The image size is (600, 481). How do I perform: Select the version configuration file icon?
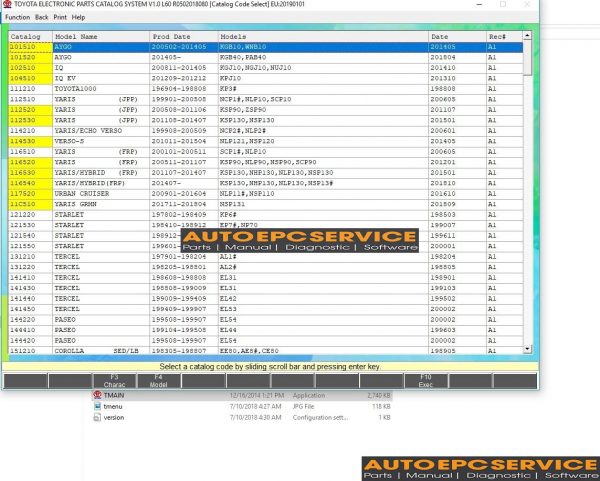point(97,417)
